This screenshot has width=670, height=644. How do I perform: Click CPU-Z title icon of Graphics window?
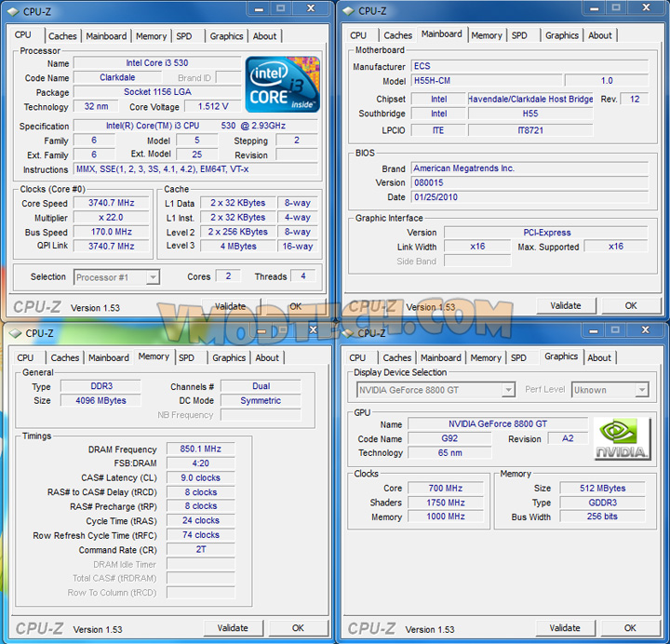click(x=348, y=333)
